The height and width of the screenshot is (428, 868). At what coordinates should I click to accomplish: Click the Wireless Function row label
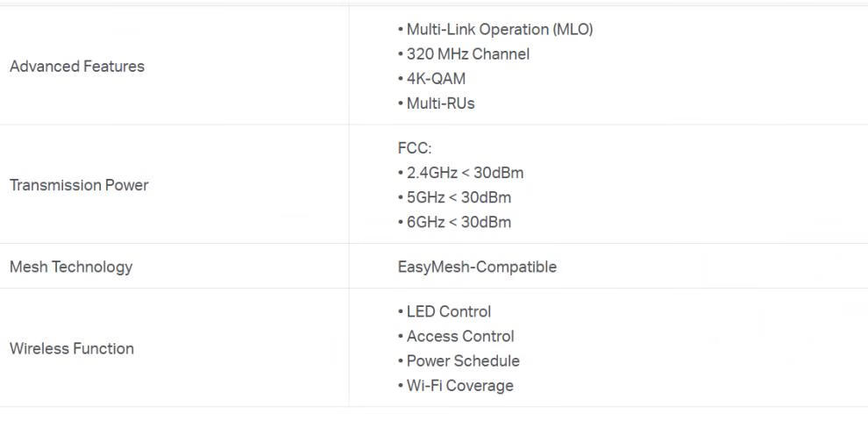point(72,349)
